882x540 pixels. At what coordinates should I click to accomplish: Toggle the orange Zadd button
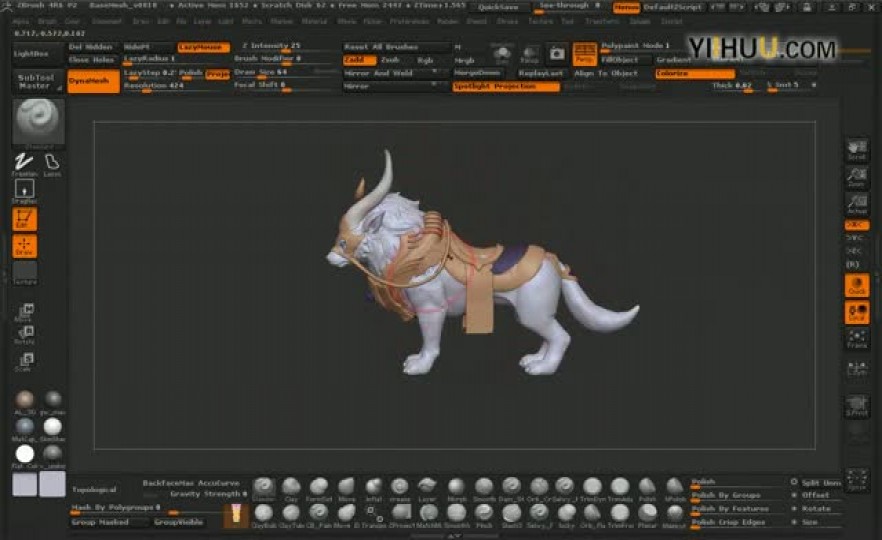(359, 60)
